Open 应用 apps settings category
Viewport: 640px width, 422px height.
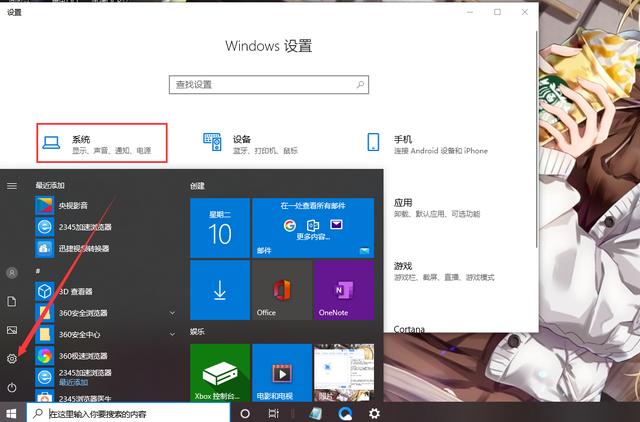click(x=437, y=207)
